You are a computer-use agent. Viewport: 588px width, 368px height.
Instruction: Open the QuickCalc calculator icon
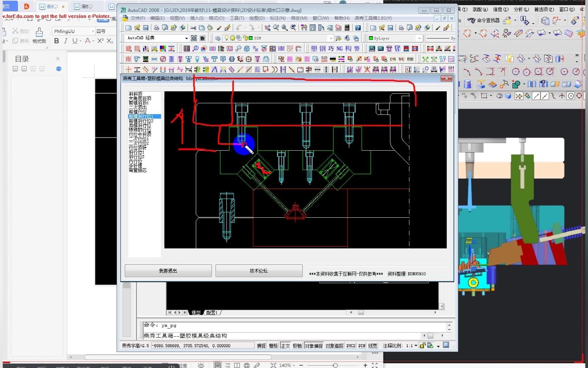point(347,28)
